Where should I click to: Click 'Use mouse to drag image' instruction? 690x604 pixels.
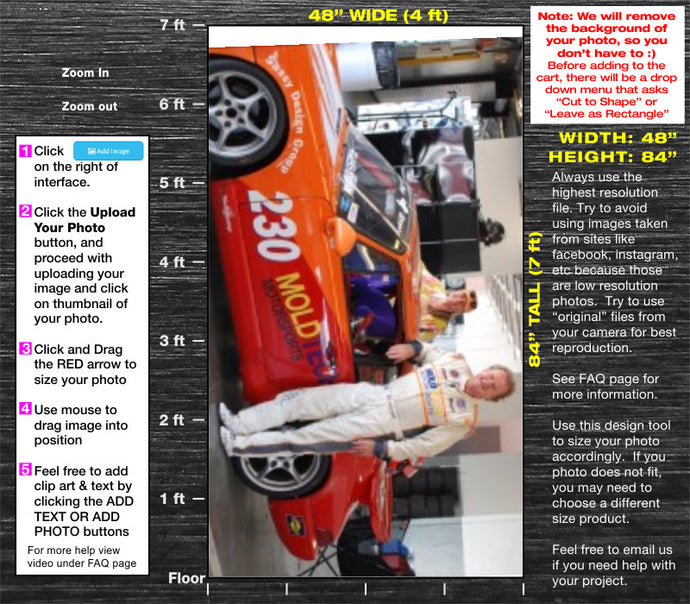(81, 425)
